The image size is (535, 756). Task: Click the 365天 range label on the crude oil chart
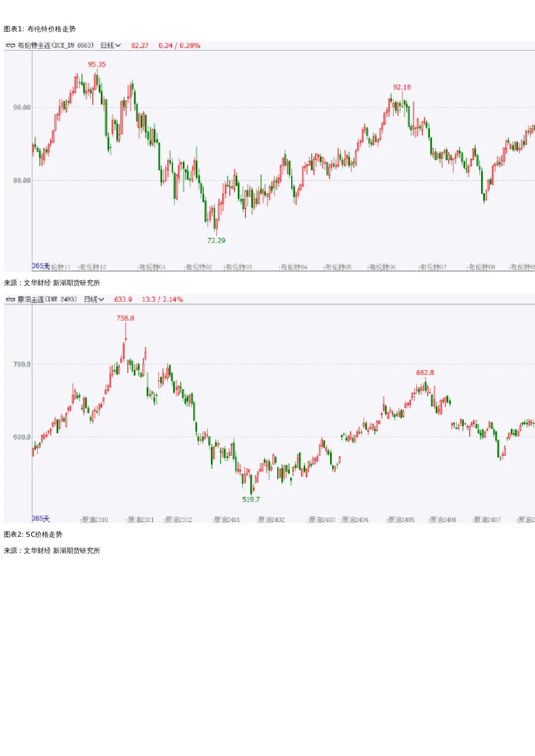pos(40,519)
